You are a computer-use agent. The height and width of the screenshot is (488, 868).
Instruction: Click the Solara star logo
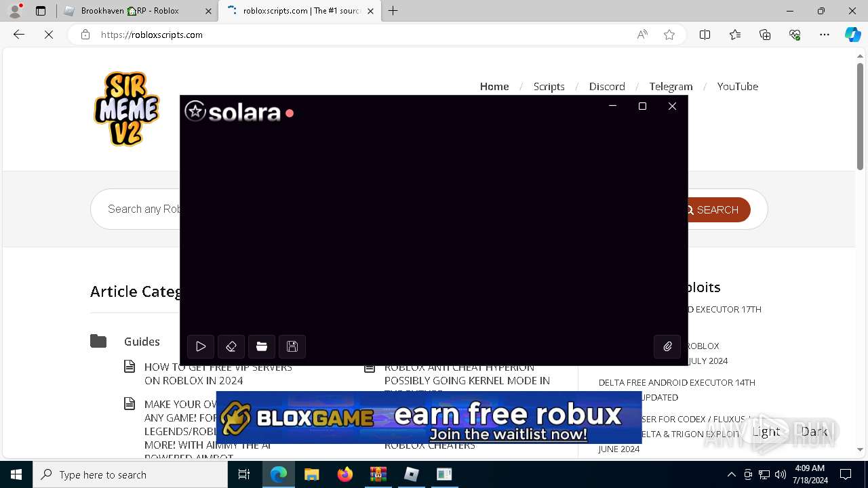[x=195, y=111]
